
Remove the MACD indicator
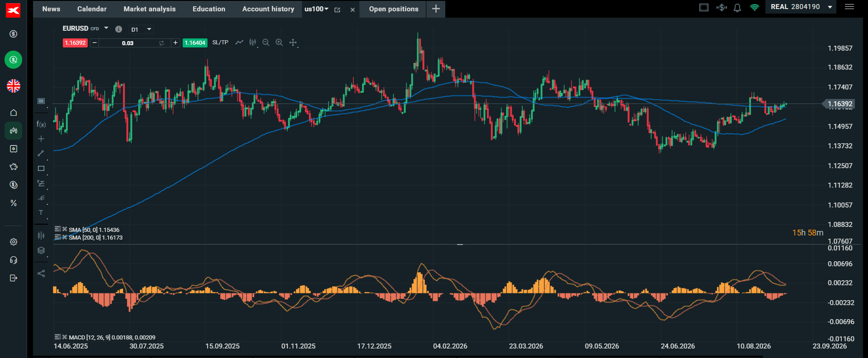click(65, 337)
